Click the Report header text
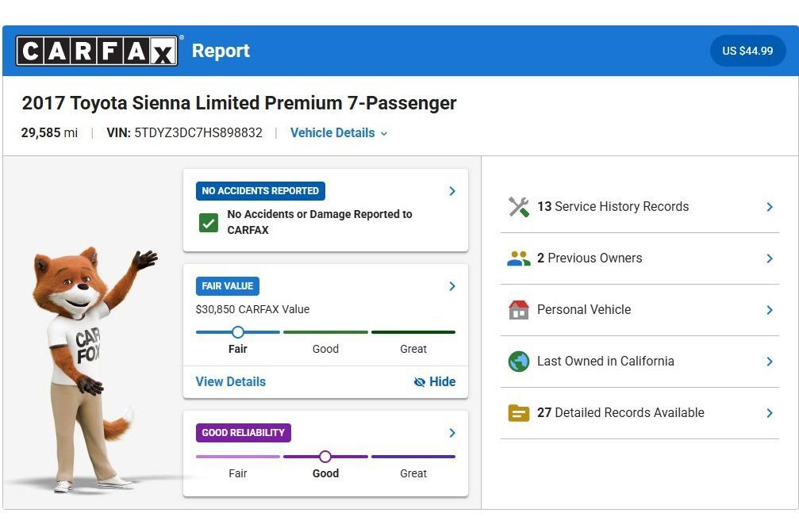The image size is (799, 532). tap(221, 51)
